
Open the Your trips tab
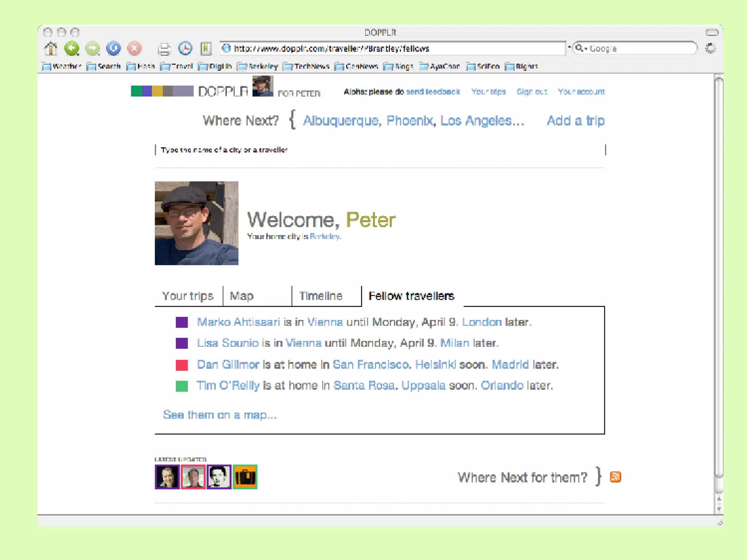tap(187, 296)
